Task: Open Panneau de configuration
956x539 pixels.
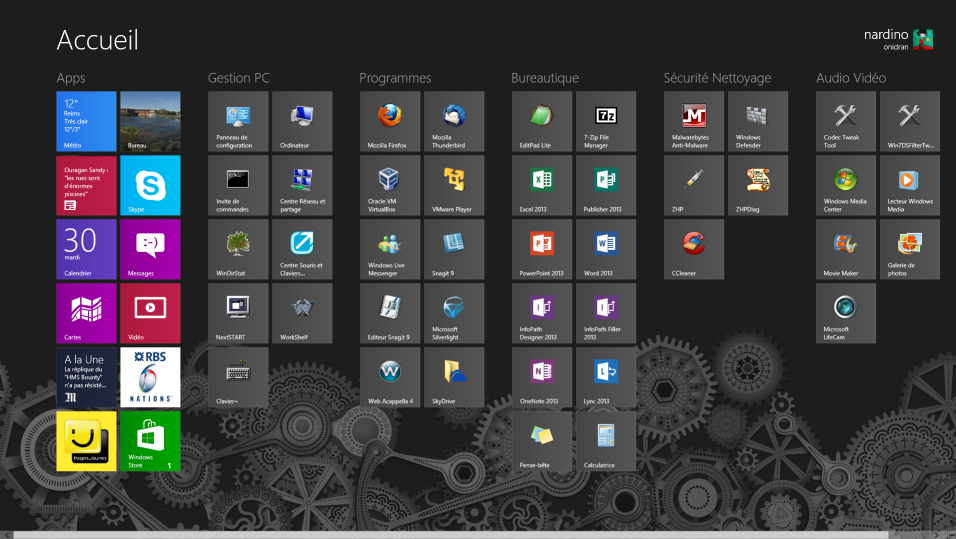Action: click(x=238, y=122)
